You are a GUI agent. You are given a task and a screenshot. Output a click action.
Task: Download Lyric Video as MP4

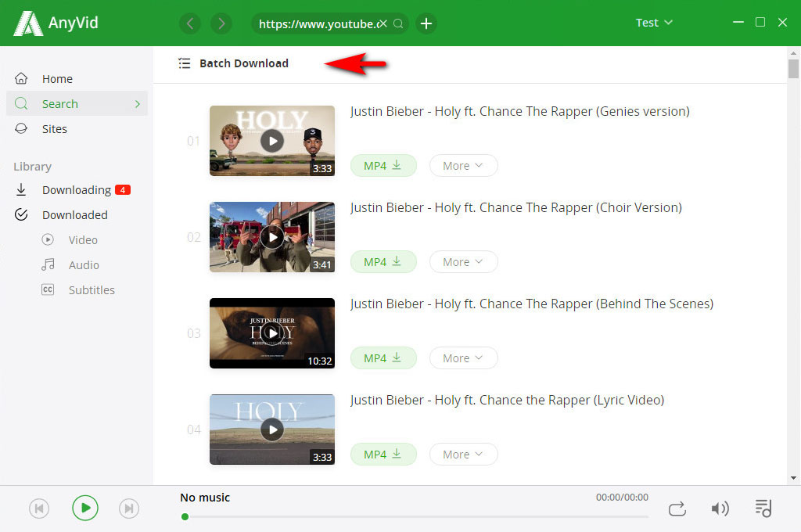pyautogui.click(x=383, y=455)
